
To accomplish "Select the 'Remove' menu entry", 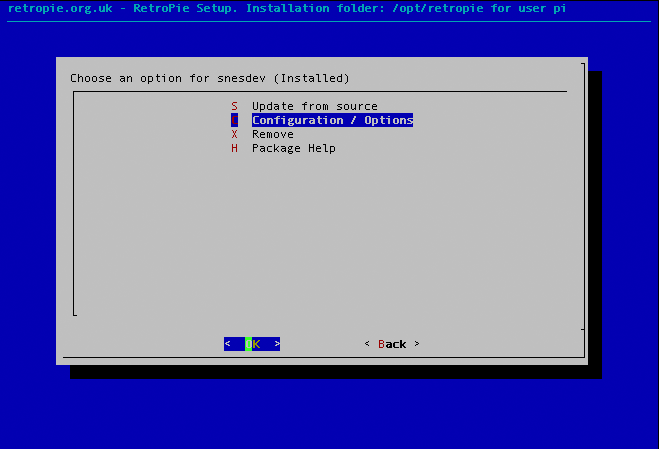I will tap(273, 134).
